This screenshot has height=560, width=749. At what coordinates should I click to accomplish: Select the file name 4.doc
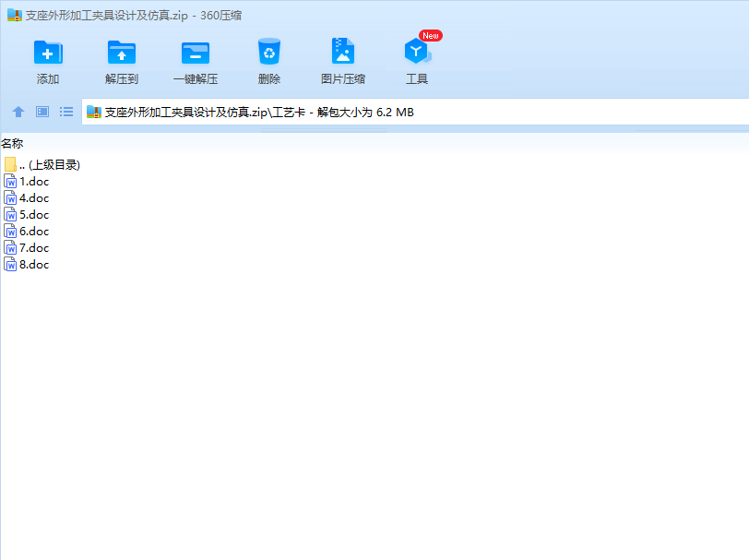(34, 197)
